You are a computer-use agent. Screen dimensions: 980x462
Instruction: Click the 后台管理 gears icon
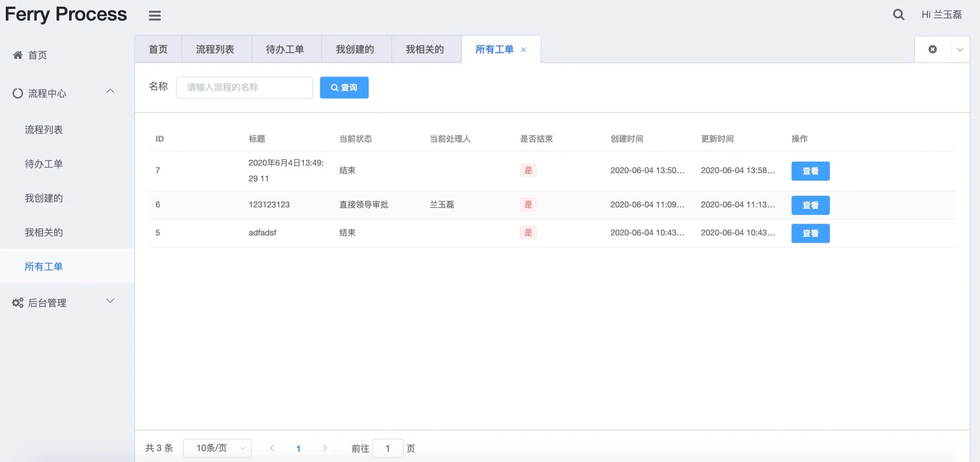coord(18,303)
